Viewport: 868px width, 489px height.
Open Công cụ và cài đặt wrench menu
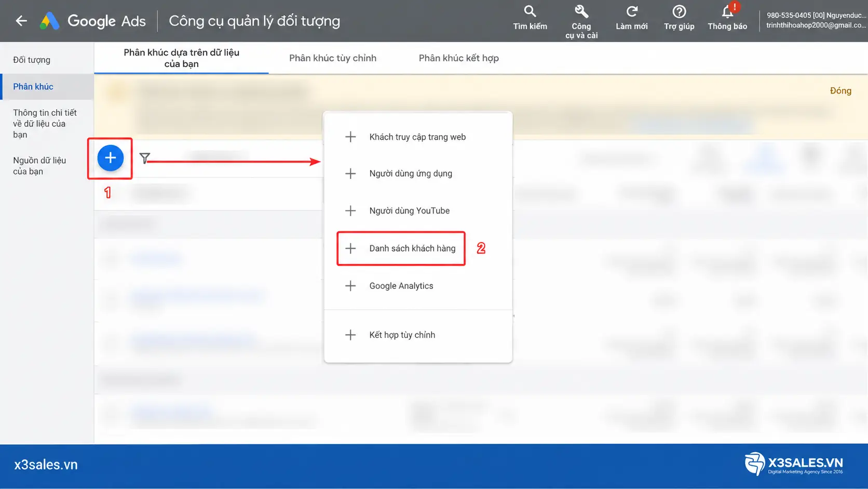coord(581,22)
